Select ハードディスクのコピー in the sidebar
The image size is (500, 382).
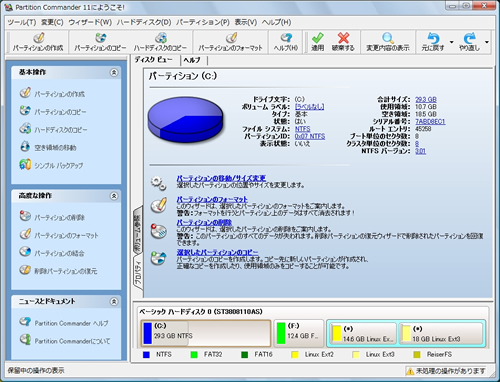[53, 129]
